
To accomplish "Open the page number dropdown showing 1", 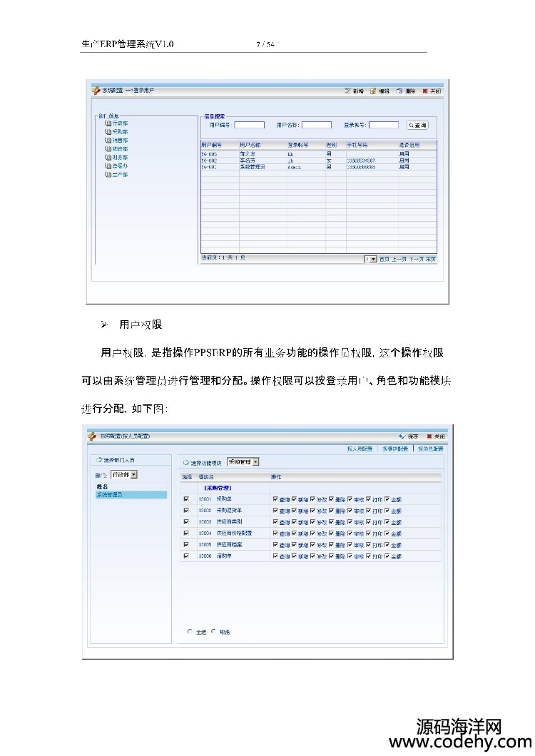I will click(x=370, y=260).
